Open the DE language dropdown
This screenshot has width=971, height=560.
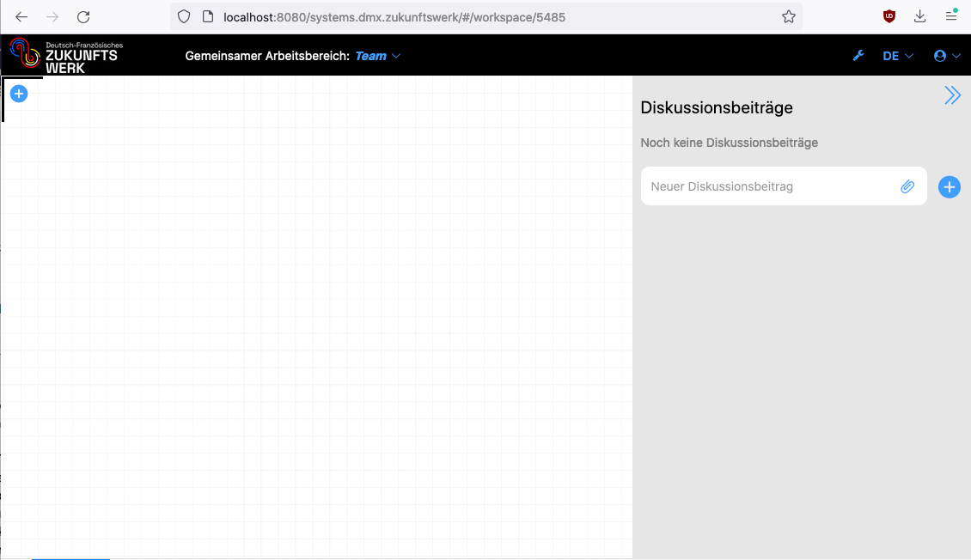click(x=897, y=56)
